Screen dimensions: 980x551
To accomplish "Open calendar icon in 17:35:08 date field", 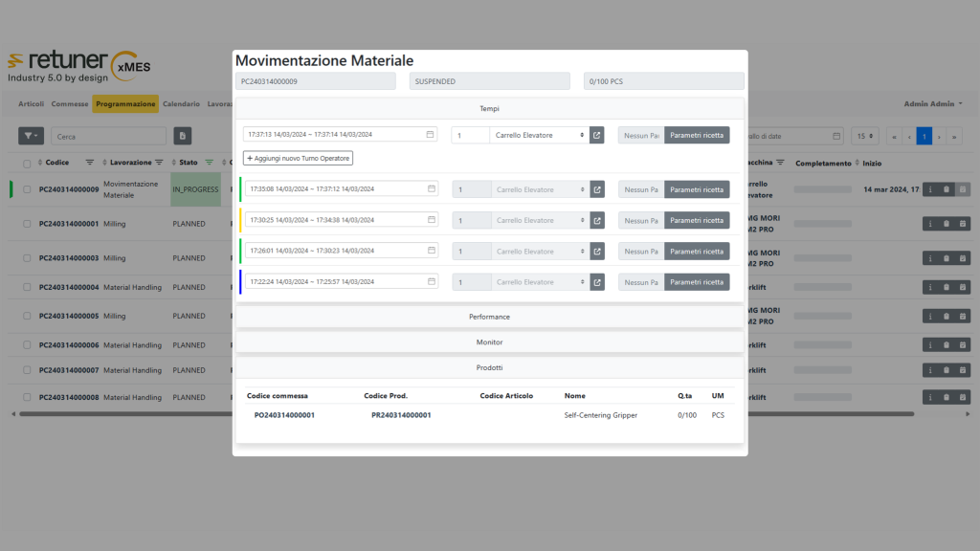I will pos(432,188).
